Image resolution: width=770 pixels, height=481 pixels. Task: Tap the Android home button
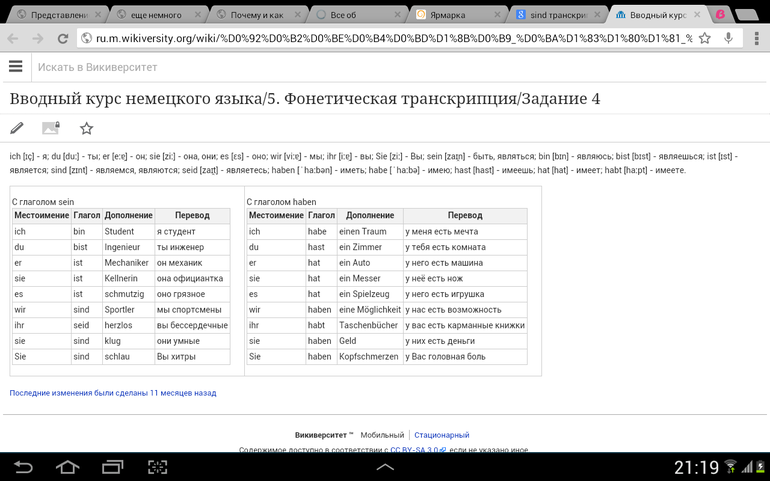point(67,467)
